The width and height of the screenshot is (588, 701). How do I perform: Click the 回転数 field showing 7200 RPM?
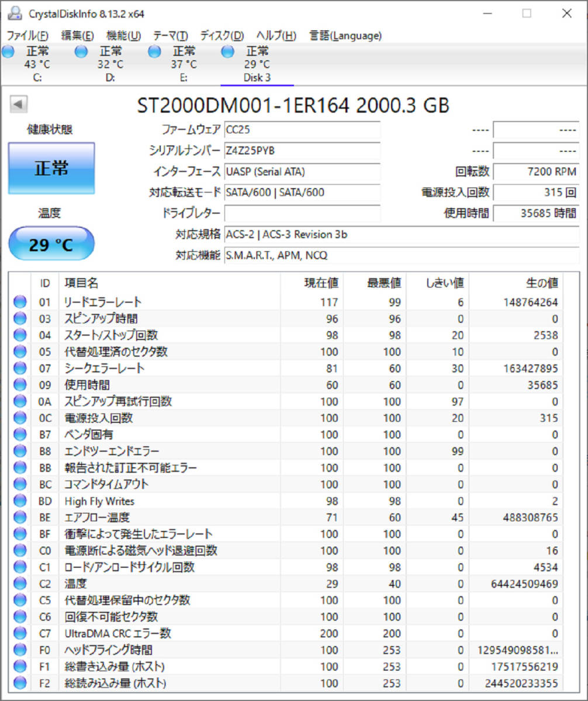(536, 172)
